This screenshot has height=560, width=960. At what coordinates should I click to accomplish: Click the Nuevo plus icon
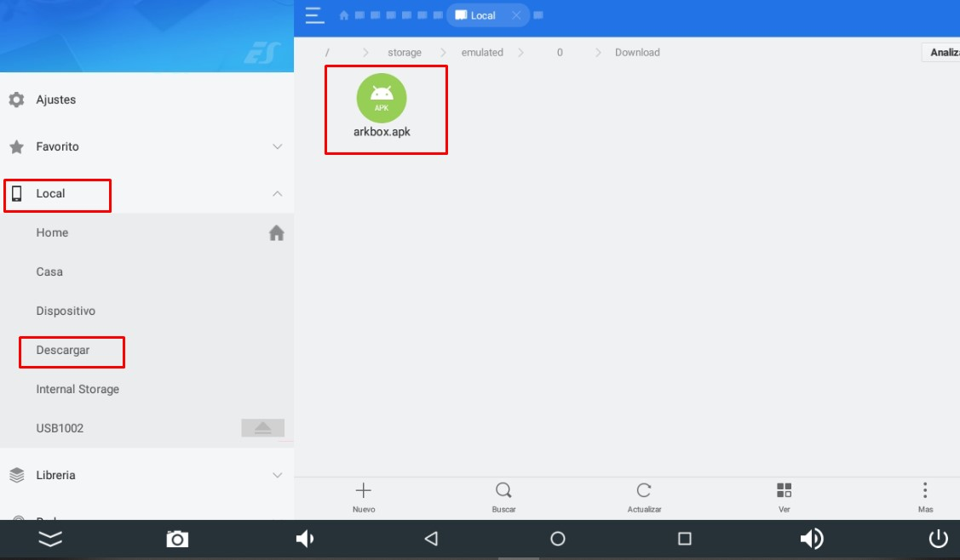[x=364, y=491]
